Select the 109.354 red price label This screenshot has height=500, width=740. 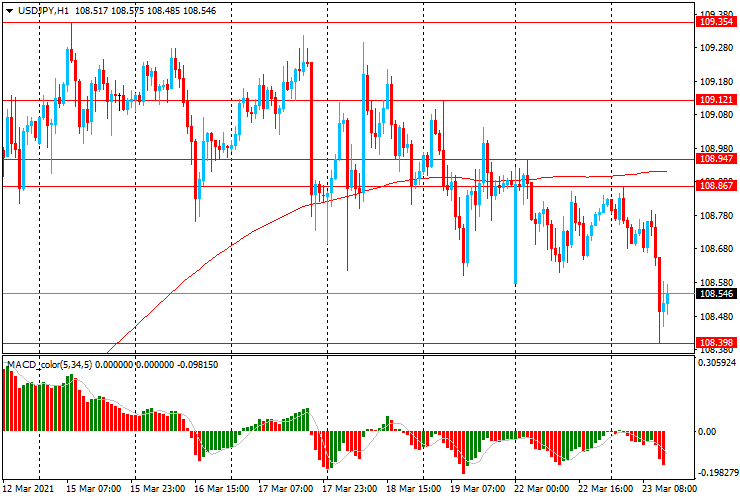coord(716,20)
